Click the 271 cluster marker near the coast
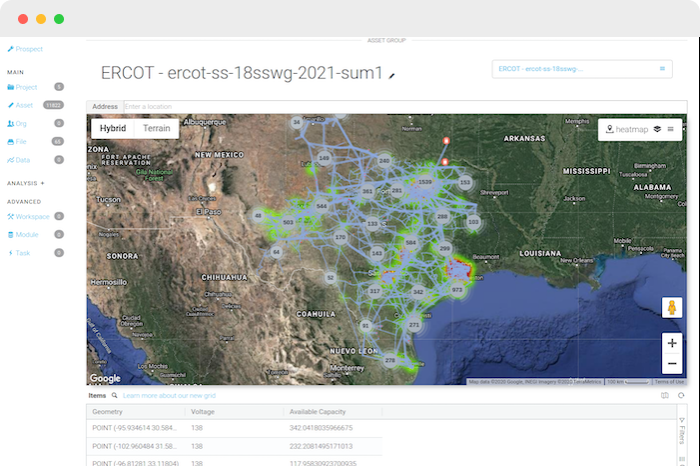Image resolution: width=700 pixels, height=466 pixels. 414,325
